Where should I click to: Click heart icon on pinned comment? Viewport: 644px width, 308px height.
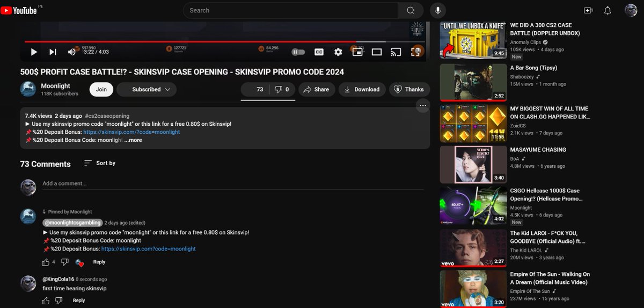point(80,263)
